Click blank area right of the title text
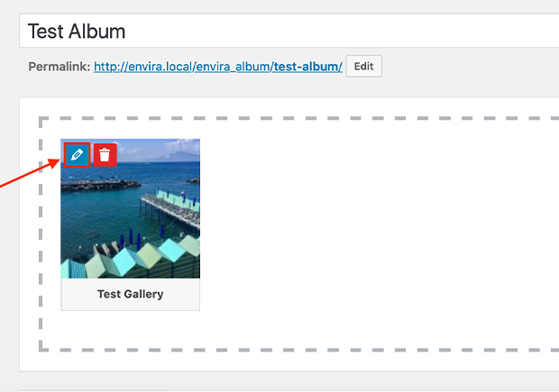 click(x=361, y=32)
